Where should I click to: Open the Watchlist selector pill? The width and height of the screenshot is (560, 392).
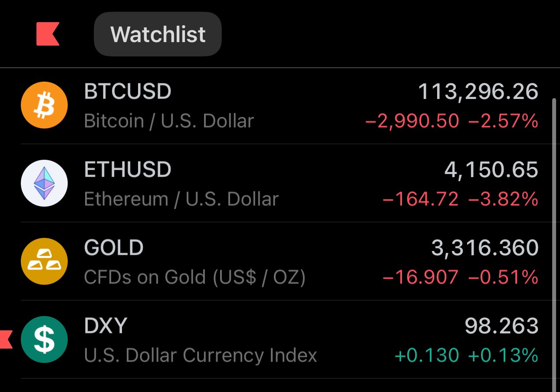(158, 34)
